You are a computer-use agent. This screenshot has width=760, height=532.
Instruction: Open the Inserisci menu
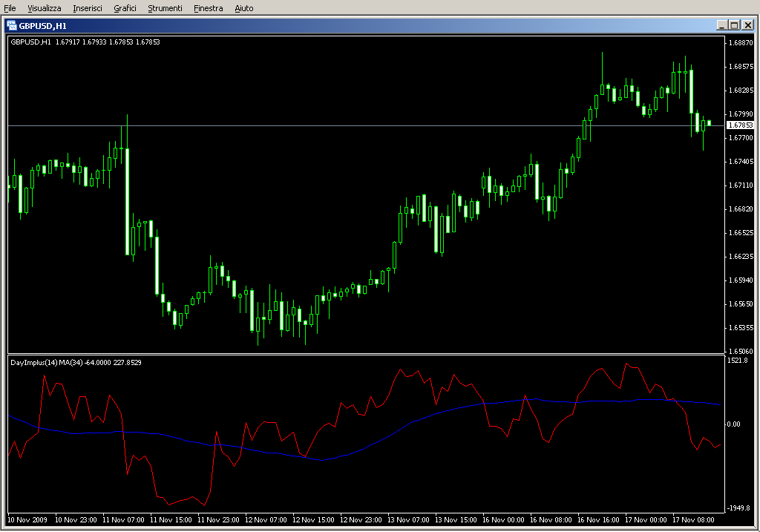(x=88, y=8)
